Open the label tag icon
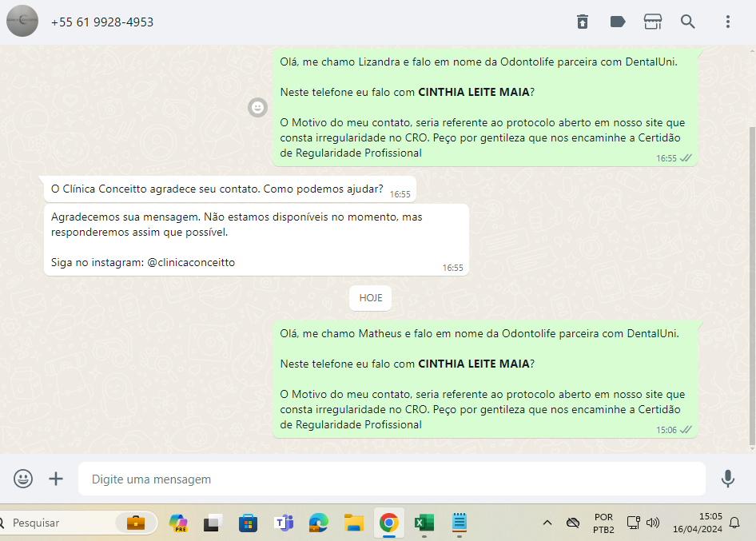The image size is (756, 541). (618, 22)
